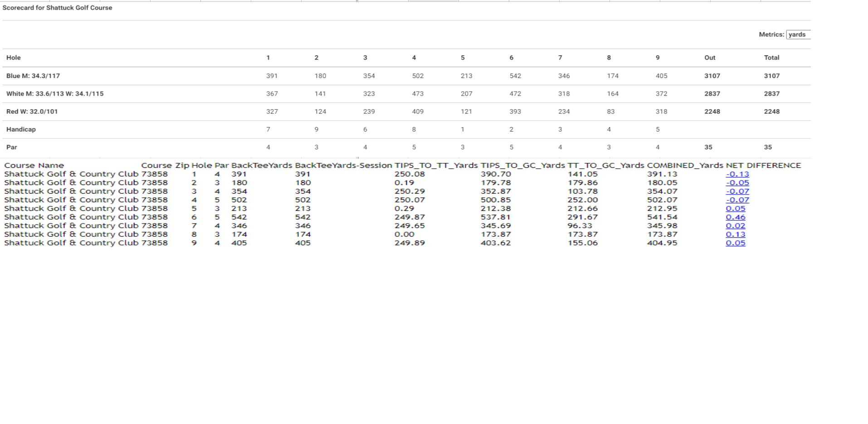Click Red tee yardage 239 for hole 3
The width and height of the screenshot is (868, 424).
point(369,112)
